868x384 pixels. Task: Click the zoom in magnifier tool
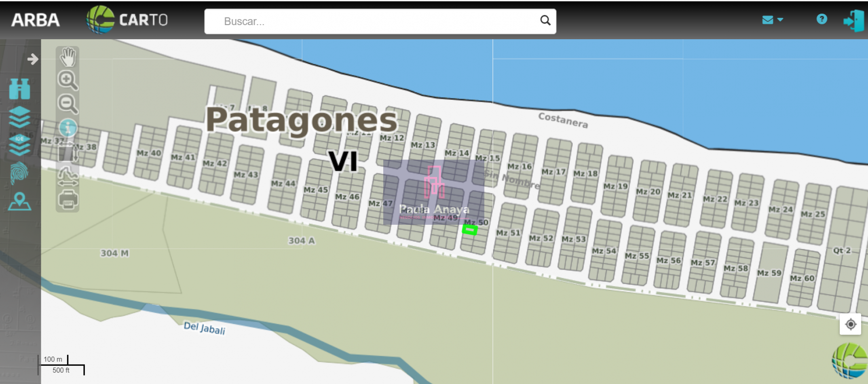point(67,80)
